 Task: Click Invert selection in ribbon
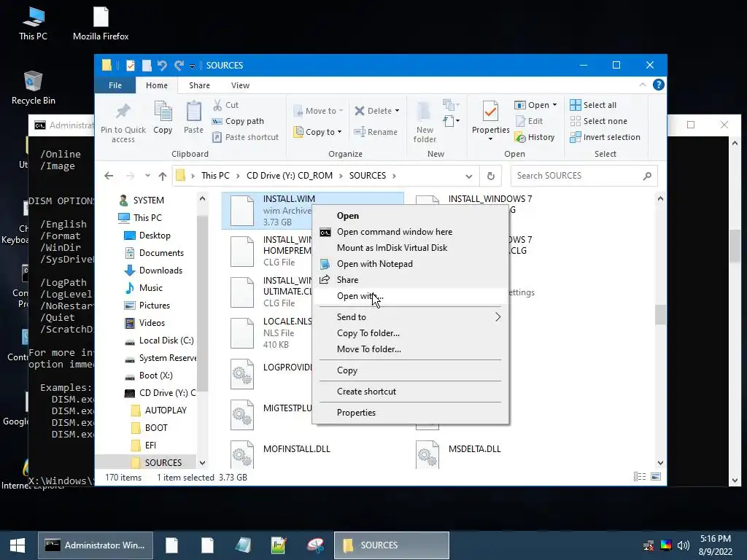tap(605, 137)
